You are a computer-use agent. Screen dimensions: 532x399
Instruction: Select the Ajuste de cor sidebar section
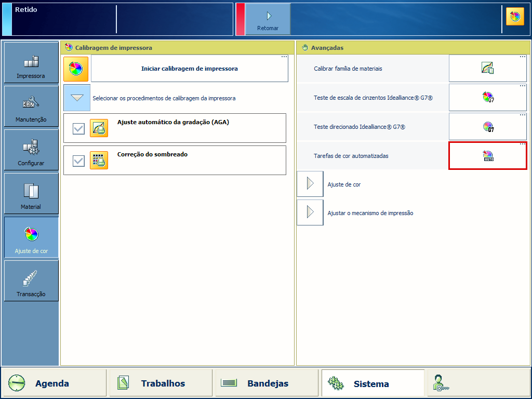[x=31, y=237]
